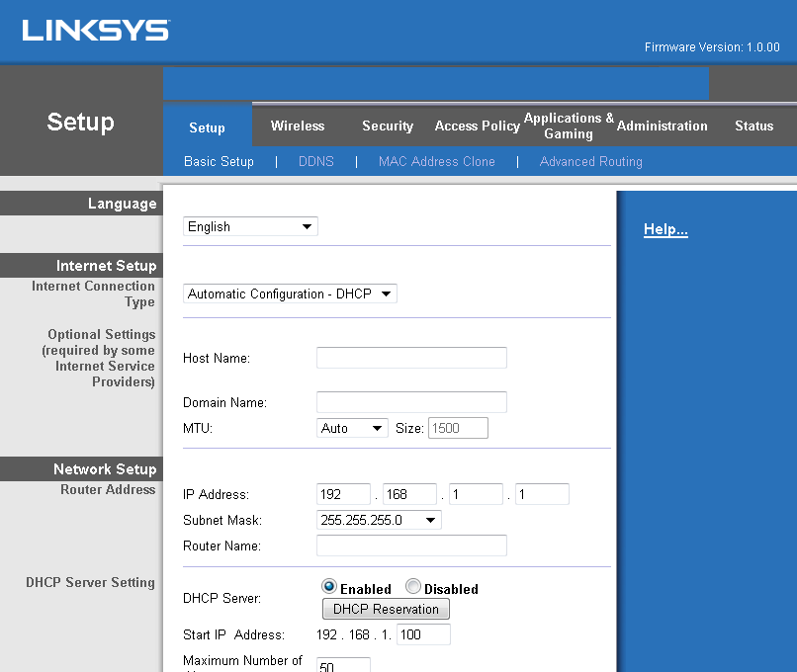Click the third IP Address octet field
This screenshot has width=797, height=672.
[476, 494]
